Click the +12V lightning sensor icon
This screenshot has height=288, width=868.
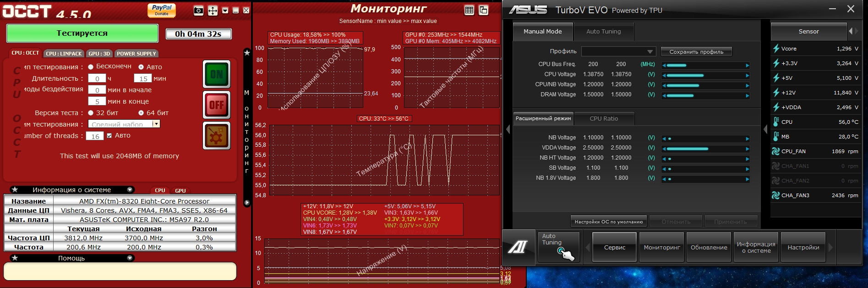pos(776,92)
